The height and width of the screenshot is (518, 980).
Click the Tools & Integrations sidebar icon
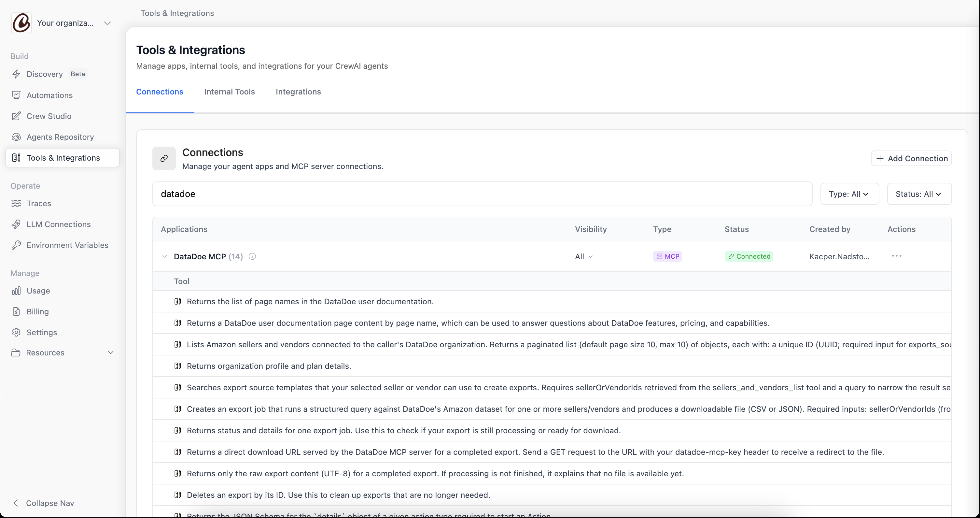[16, 158]
